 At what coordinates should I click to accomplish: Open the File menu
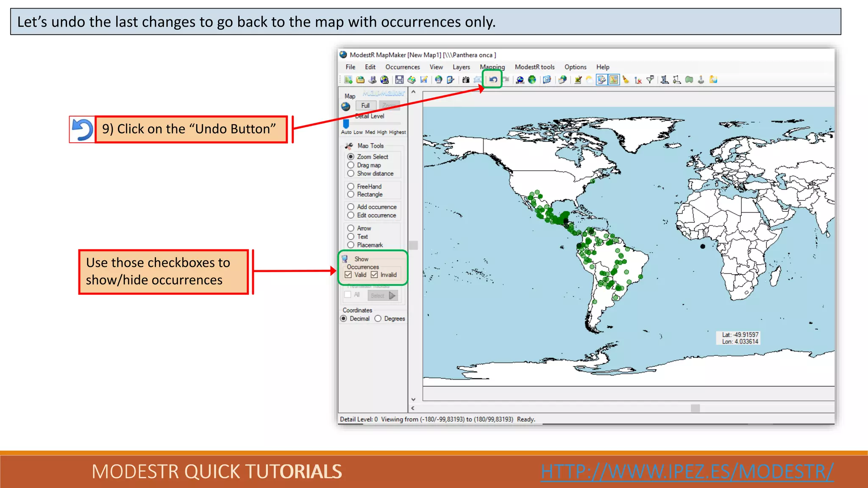click(x=351, y=67)
